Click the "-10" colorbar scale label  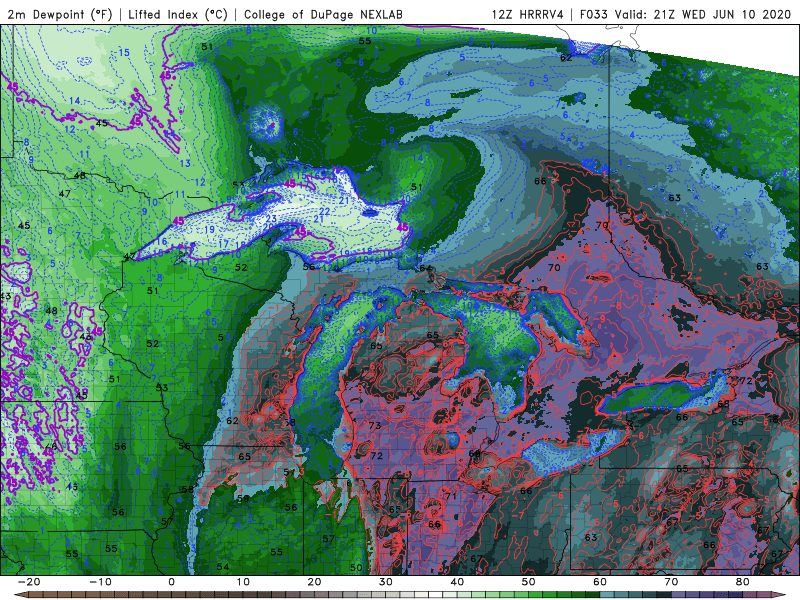[x=100, y=582]
